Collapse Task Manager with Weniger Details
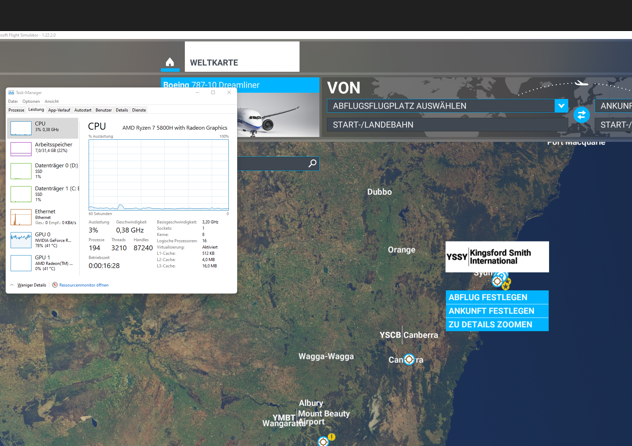The height and width of the screenshot is (446, 632). point(29,285)
